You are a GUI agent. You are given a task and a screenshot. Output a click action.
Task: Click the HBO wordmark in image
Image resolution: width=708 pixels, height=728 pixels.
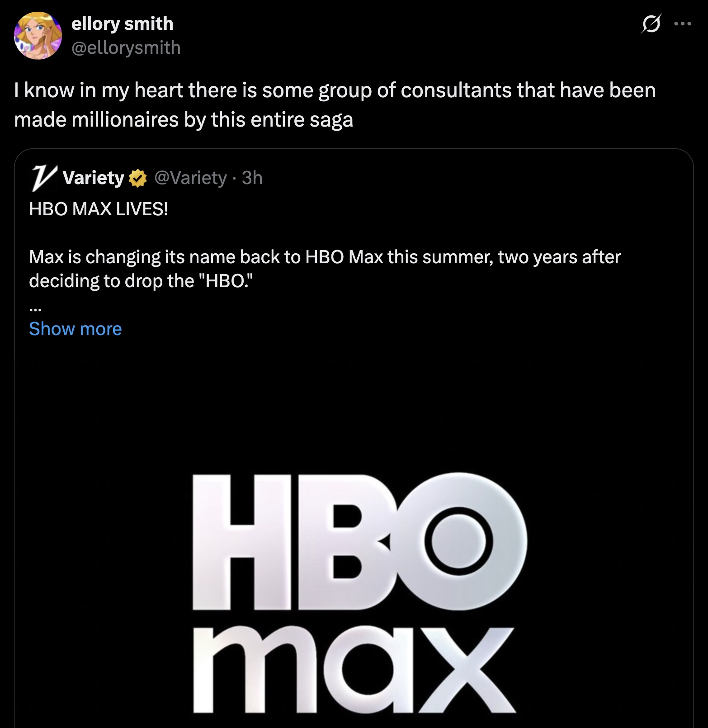(x=359, y=541)
